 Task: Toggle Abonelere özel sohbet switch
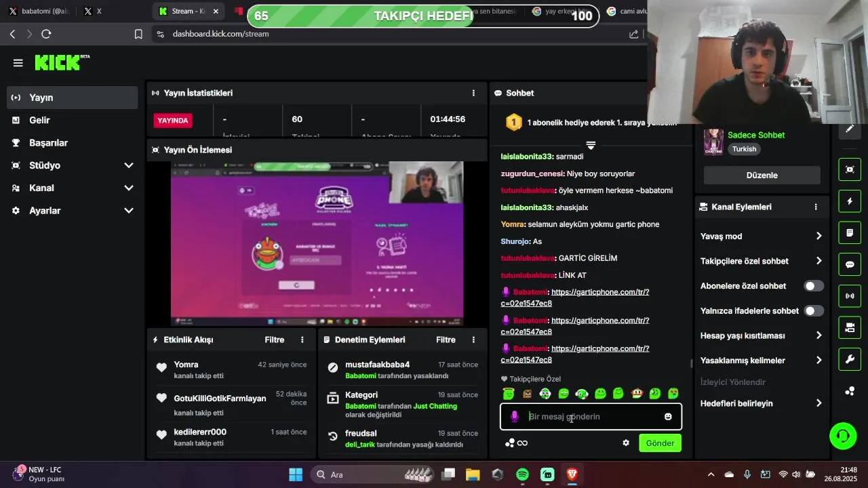[x=814, y=286]
